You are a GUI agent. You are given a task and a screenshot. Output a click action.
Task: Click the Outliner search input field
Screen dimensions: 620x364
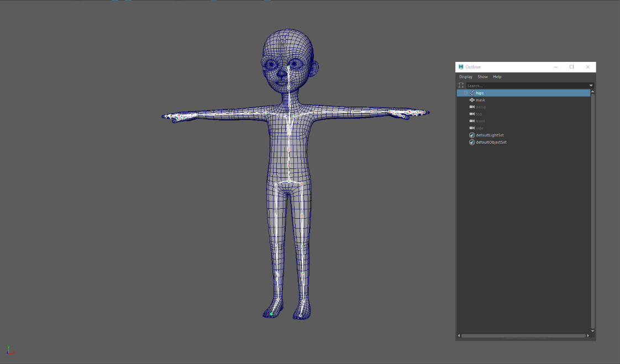coord(525,86)
